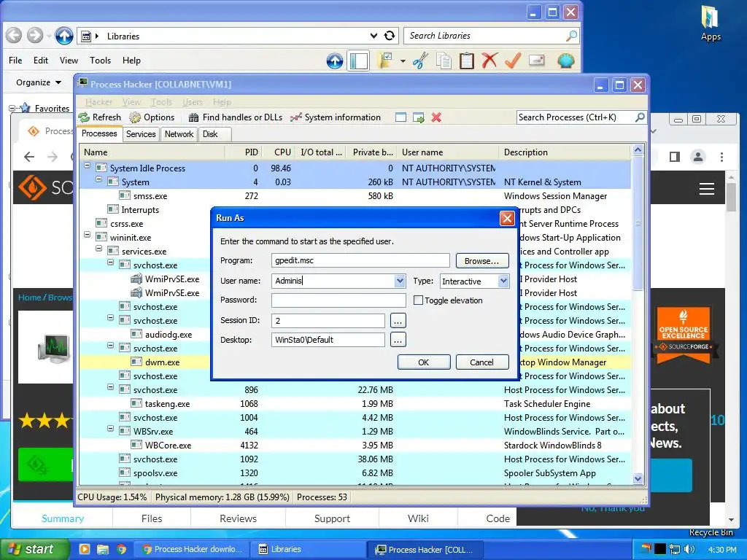Collapse the Favorites node in Libraries sidebar
747x560 pixels.
pyautogui.click(x=12, y=108)
